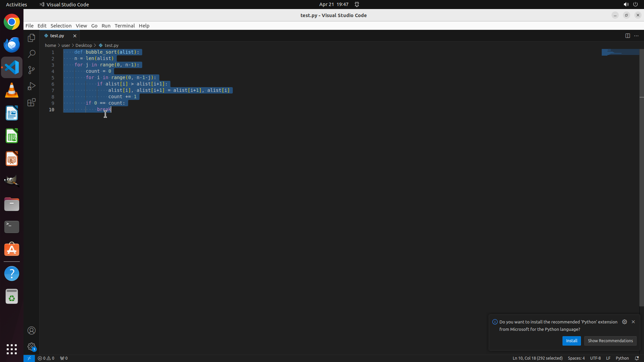Close the test.py editor tab
This screenshot has height=362, width=644.
tap(75, 36)
